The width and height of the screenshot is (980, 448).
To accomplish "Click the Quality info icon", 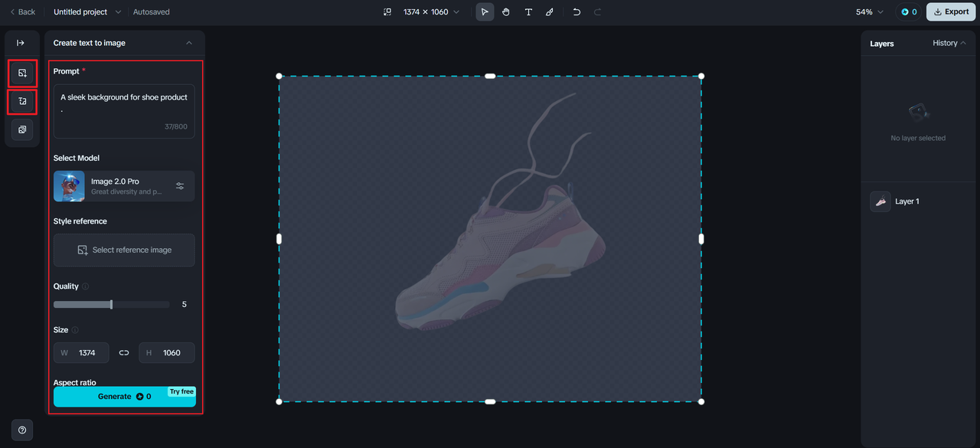I will point(86,286).
